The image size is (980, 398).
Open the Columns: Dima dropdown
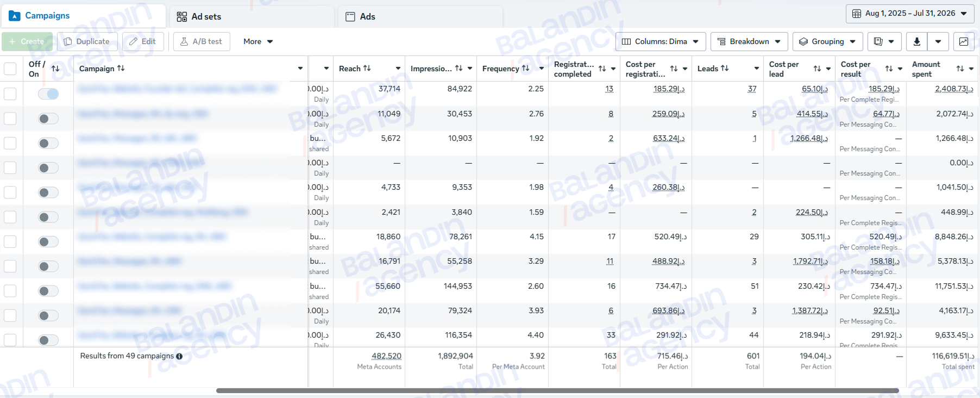[661, 41]
